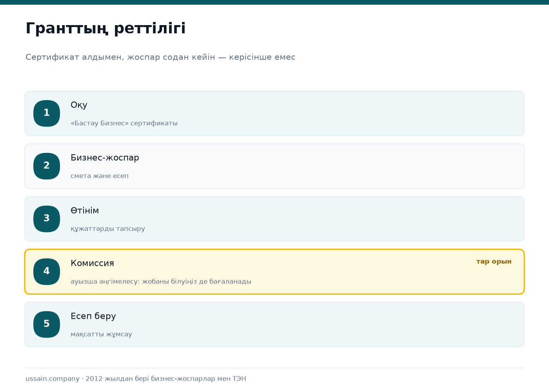The width and height of the screenshot is (549, 392).
Task: Click the "ауызша әңгімелесу" description text
Action: pyautogui.click(x=161, y=281)
